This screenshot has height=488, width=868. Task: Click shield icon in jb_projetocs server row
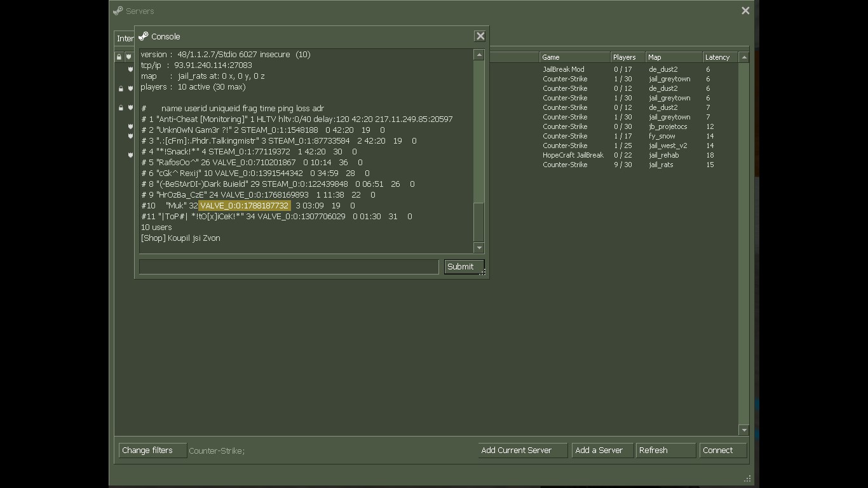point(130,126)
